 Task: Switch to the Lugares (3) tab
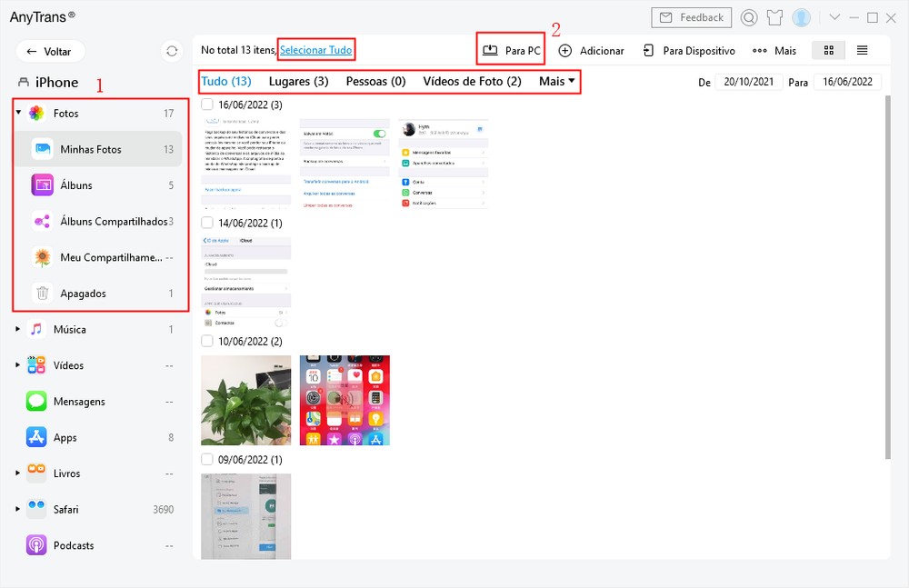[x=298, y=81]
